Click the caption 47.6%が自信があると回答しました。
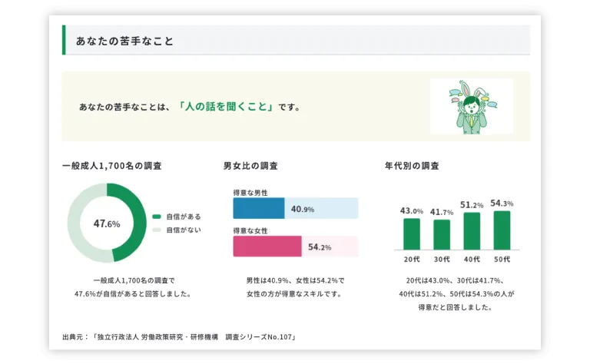This screenshot has width=590, height=364. point(134,294)
